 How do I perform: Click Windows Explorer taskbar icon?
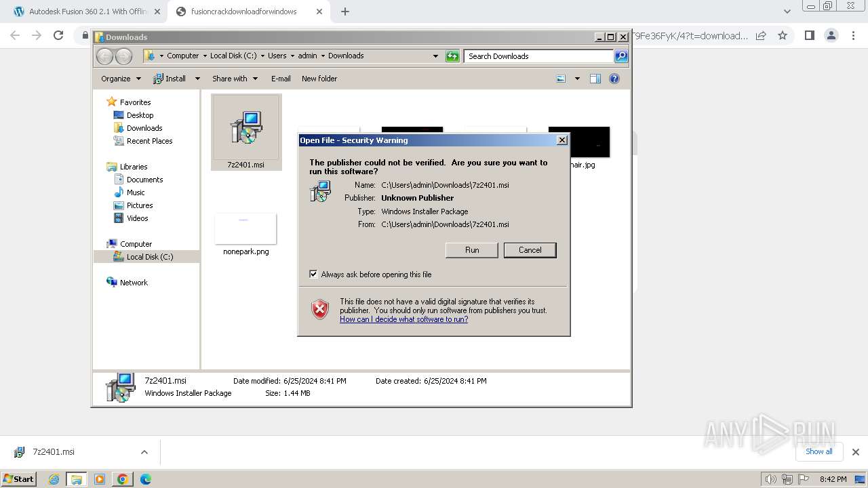[77, 479]
